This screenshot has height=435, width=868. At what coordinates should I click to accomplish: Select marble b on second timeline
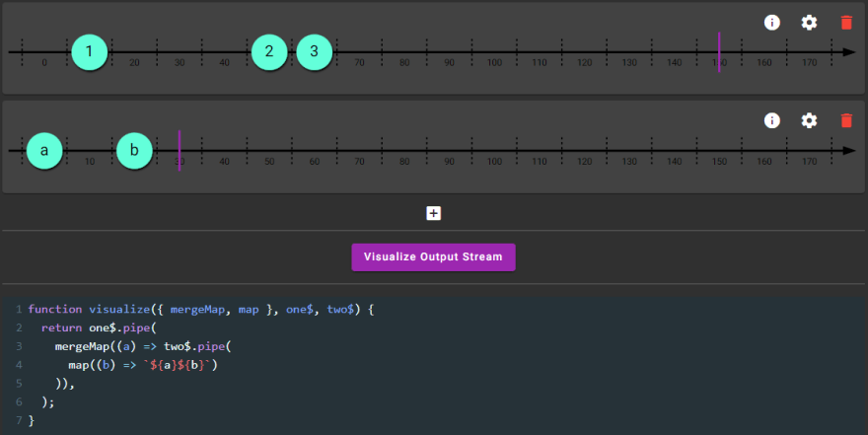pos(134,151)
